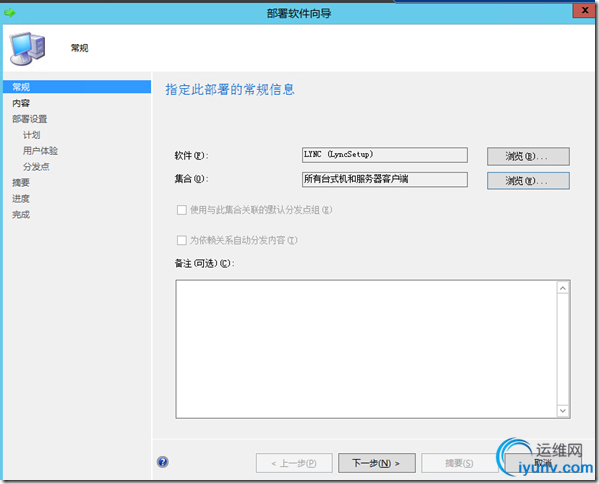Viewport: 599px width, 484px height.
Task: Click 浏览 button next to 软件 field
Action: pos(528,156)
